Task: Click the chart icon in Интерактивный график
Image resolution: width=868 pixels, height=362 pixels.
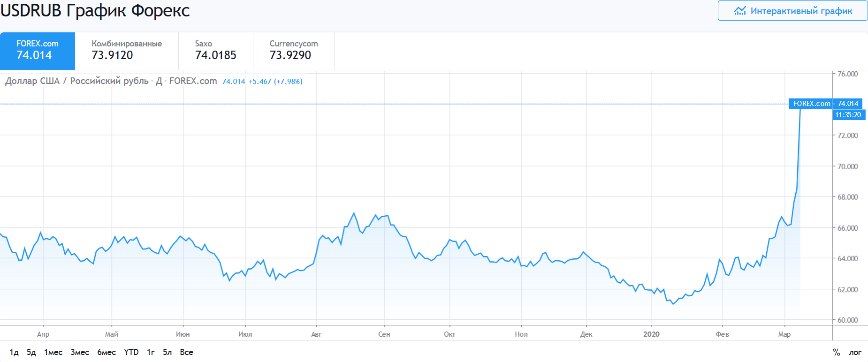Action: point(740,11)
